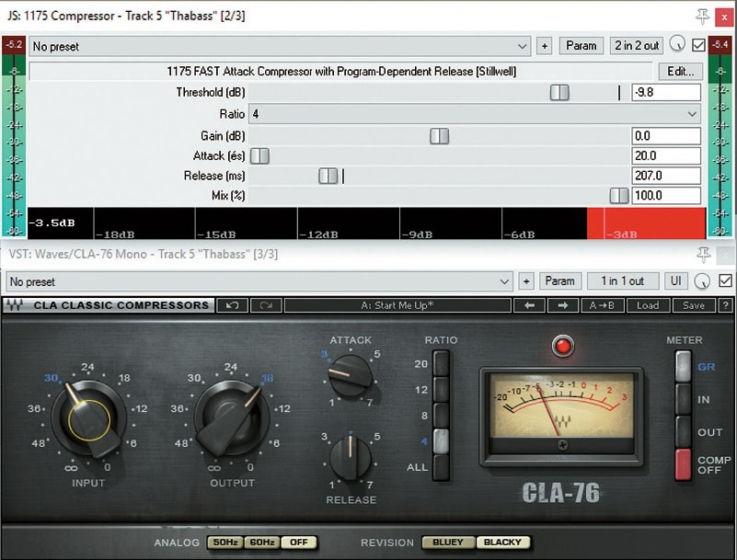Copy A to B setup in CLA-76
The image size is (737, 560).
click(x=602, y=305)
